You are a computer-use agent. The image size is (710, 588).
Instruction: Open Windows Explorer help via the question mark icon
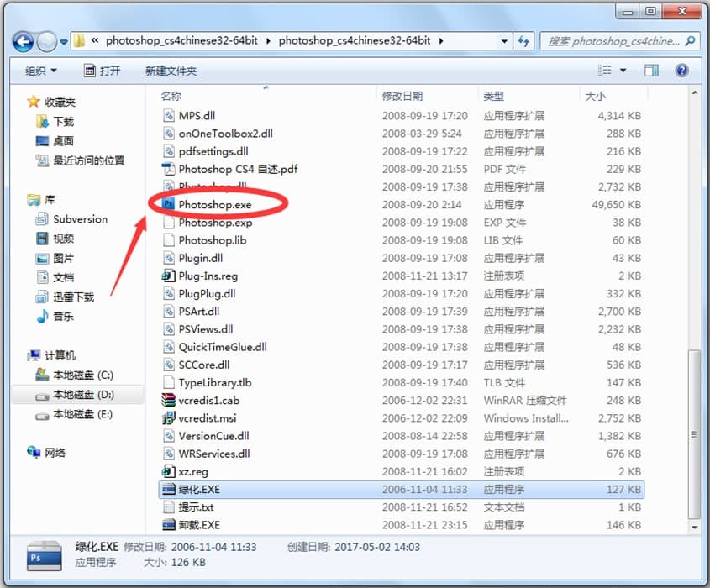click(x=682, y=71)
